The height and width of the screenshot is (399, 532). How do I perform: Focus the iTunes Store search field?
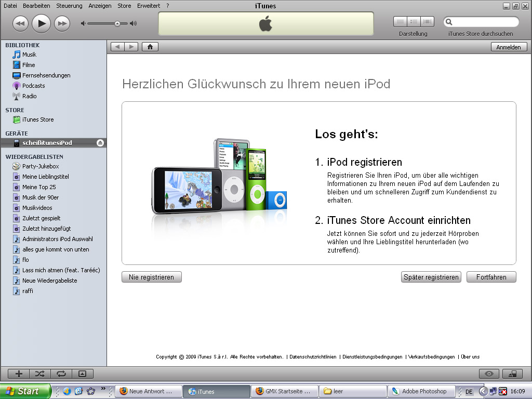(481, 22)
